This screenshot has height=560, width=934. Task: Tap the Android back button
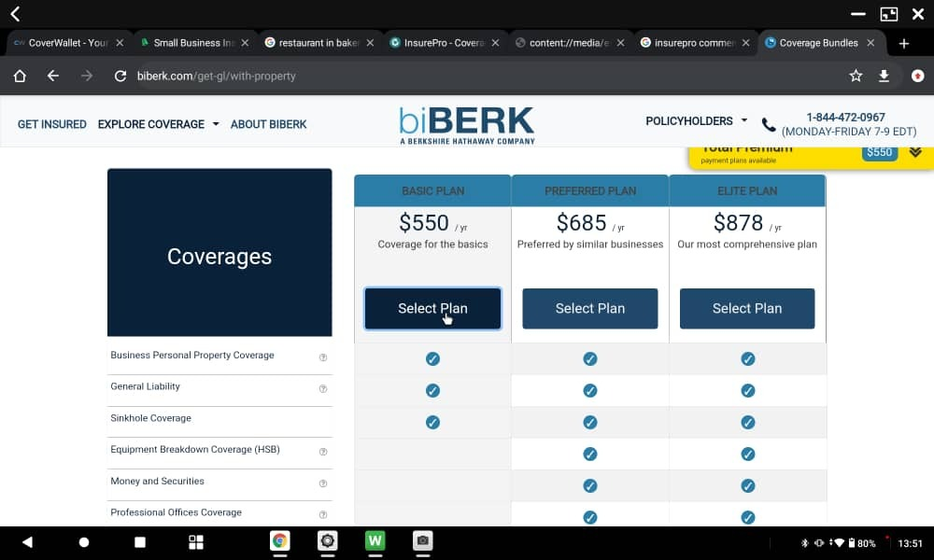click(27, 541)
